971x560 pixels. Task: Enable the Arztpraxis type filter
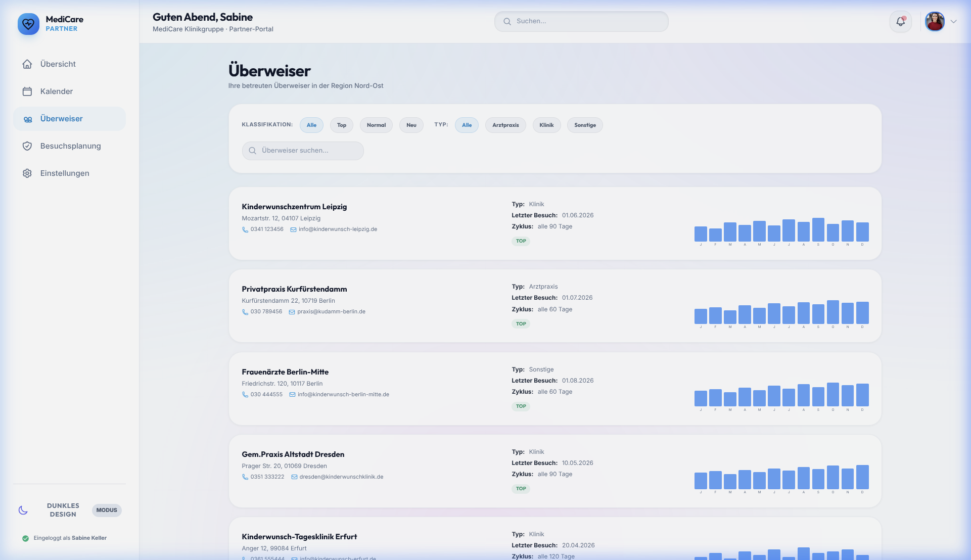point(505,125)
